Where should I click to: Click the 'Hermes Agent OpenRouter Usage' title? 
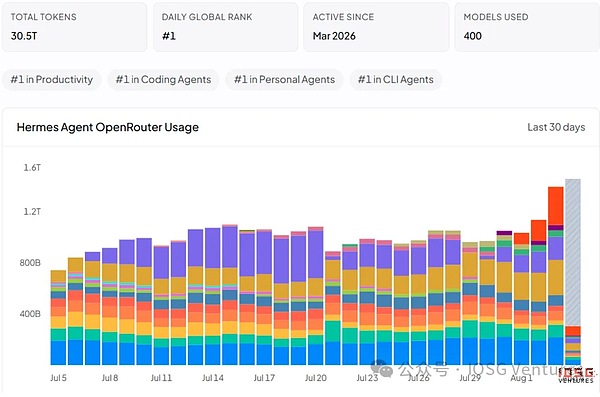pyautogui.click(x=108, y=127)
